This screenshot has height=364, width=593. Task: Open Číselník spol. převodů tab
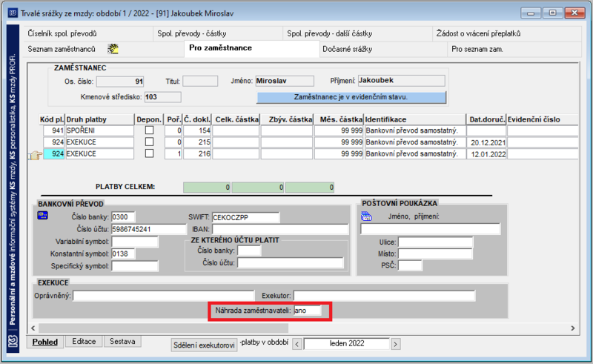coord(88,33)
